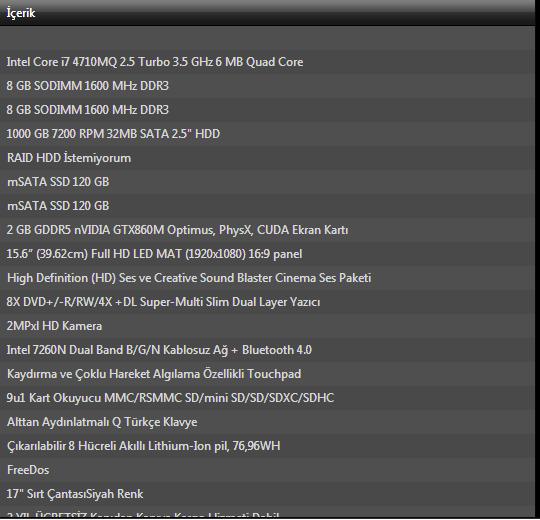Select the FreeDos operating system row
Image resolution: width=540 pixels, height=520 pixels.
coord(268,470)
